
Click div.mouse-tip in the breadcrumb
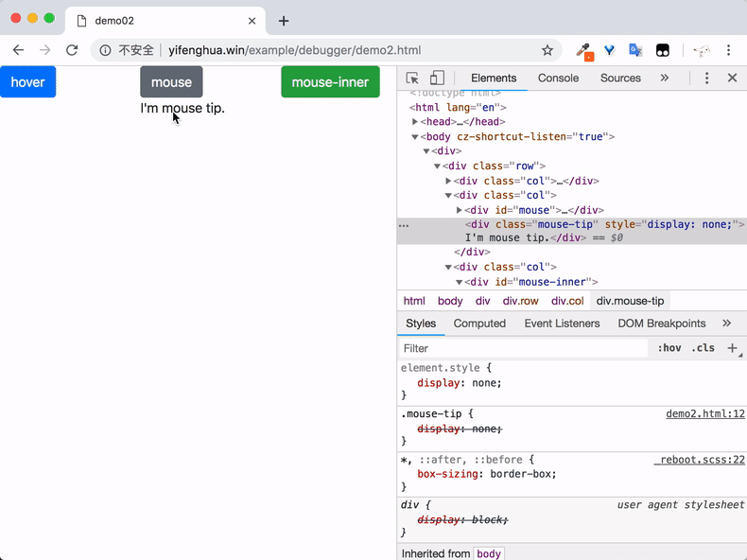point(630,301)
